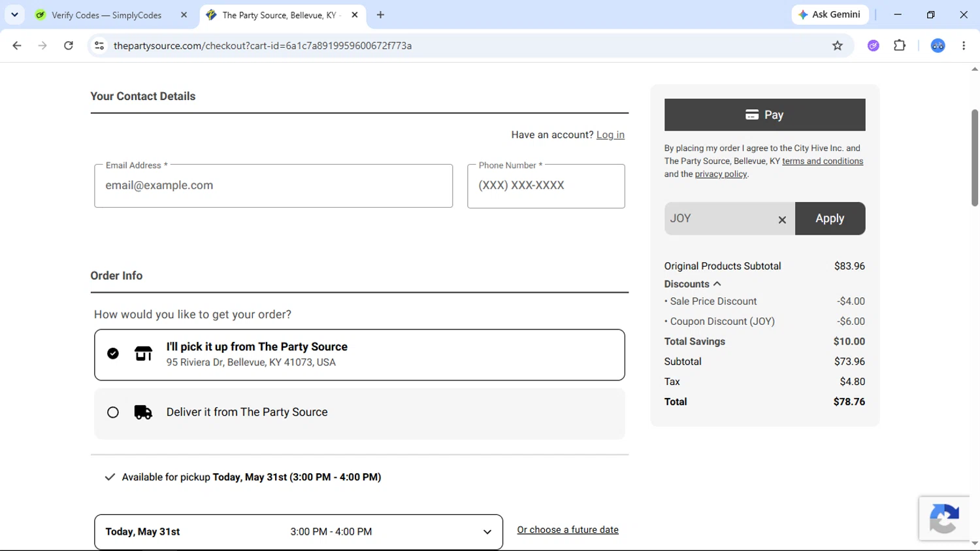Screen dimensions: 980x551
Task: Click the Tax $4.80 value
Action: (x=852, y=382)
